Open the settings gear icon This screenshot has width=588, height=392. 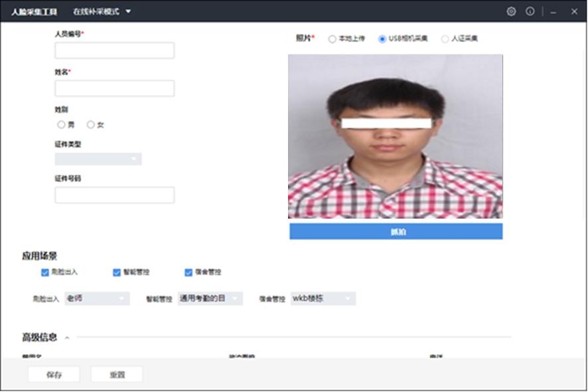click(510, 11)
